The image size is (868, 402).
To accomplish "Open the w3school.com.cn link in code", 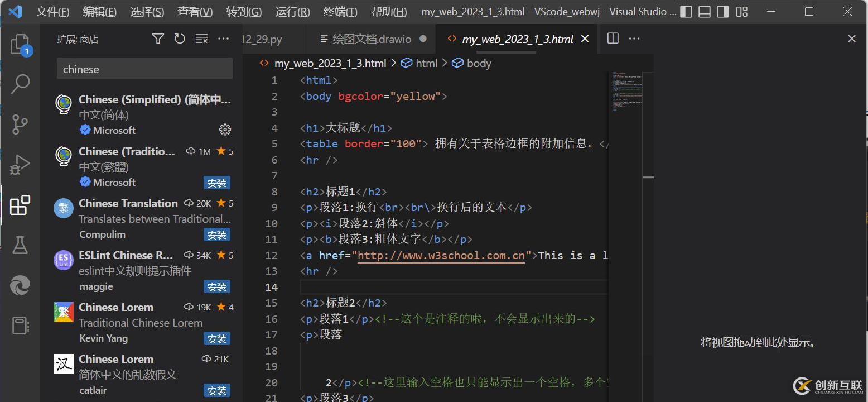I will (x=441, y=255).
